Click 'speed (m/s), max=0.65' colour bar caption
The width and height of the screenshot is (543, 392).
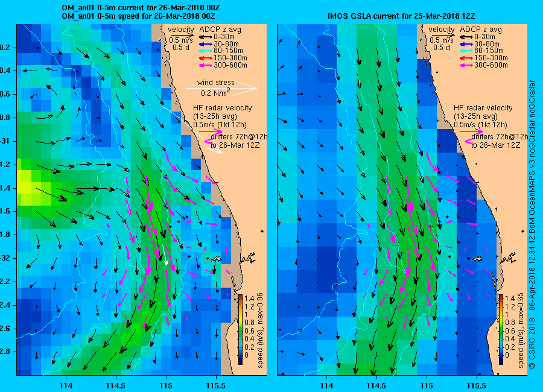click(x=521, y=330)
